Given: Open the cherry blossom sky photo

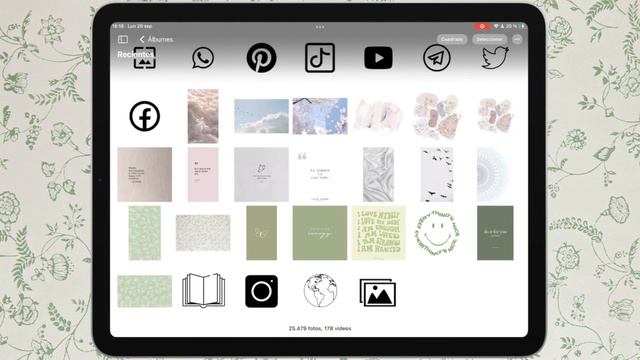Looking at the screenshot, I should tap(320, 116).
